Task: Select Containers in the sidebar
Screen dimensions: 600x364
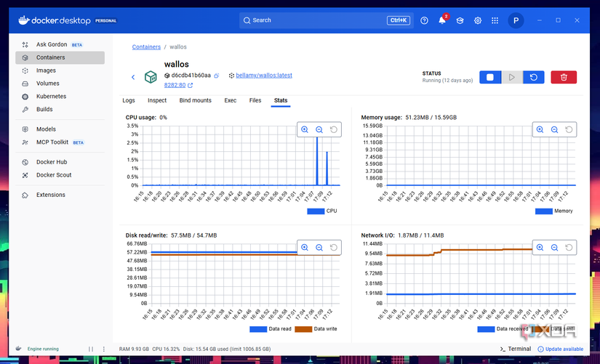Action: [60, 57]
